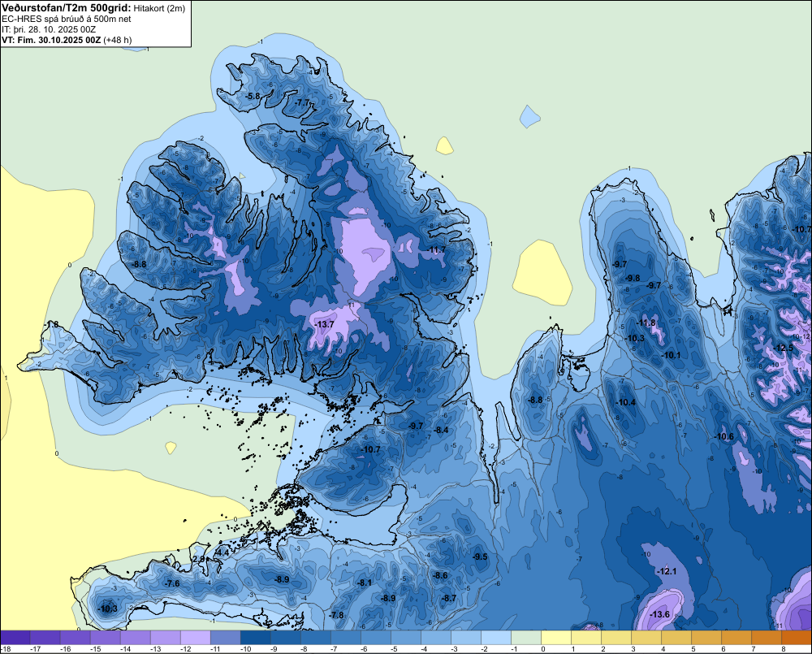
Task: Select legend swatch between -6 and -5
Action: 376,638
